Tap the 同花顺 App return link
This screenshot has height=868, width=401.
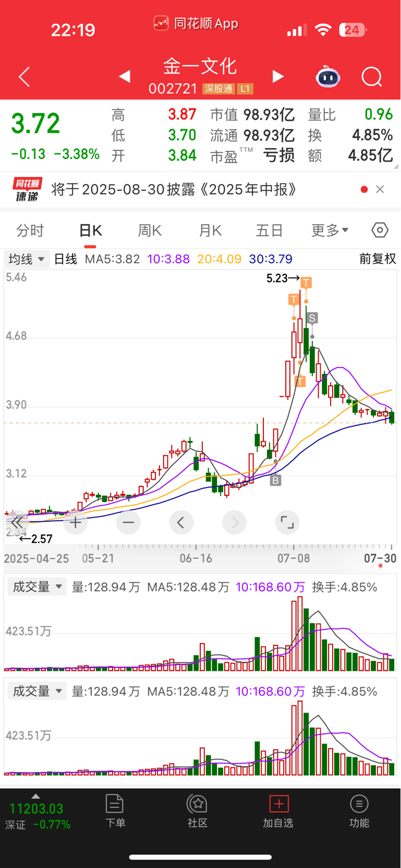point(196,23)
